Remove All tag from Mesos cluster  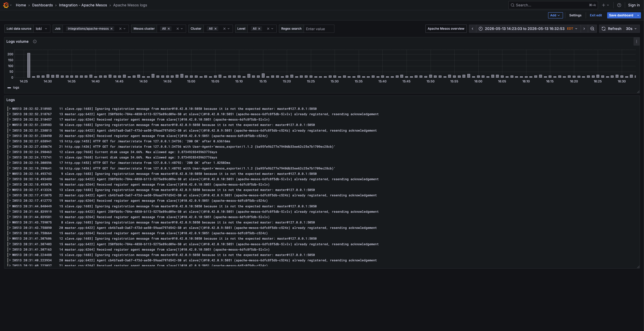[x=169, y=29]
